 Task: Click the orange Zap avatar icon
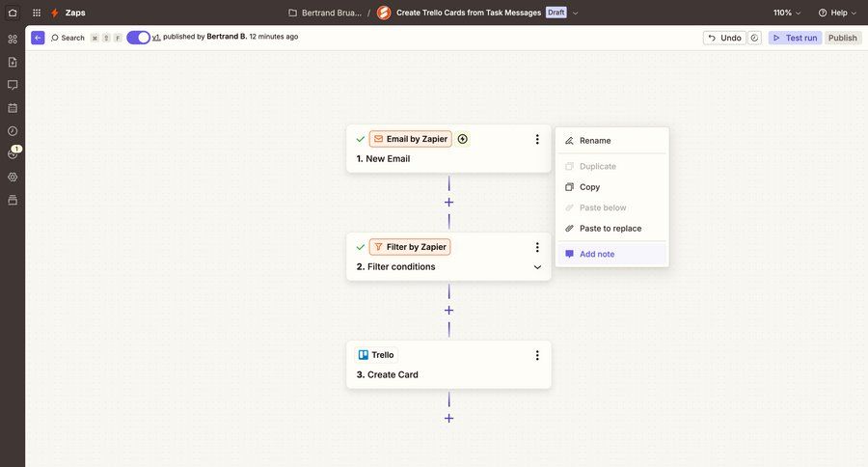(384, 13)
